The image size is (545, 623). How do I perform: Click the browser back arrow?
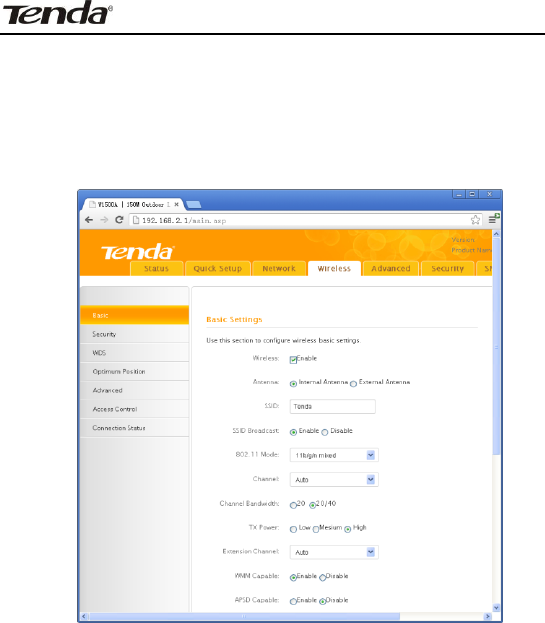[89, 220]
